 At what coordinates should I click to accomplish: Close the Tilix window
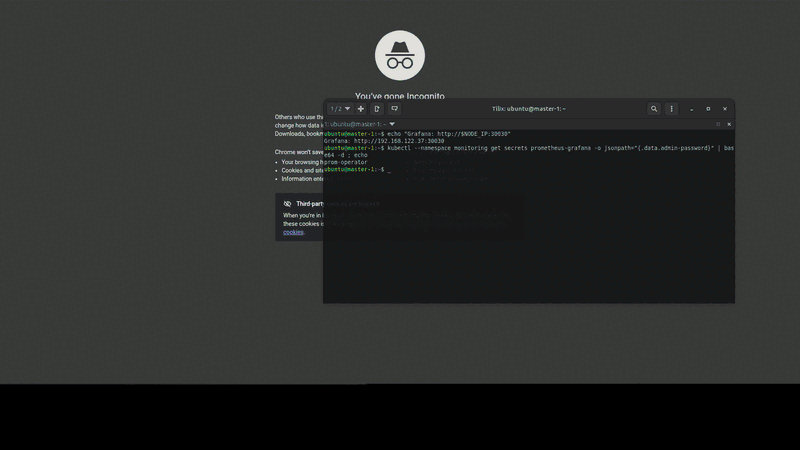(x=725, y=109)
